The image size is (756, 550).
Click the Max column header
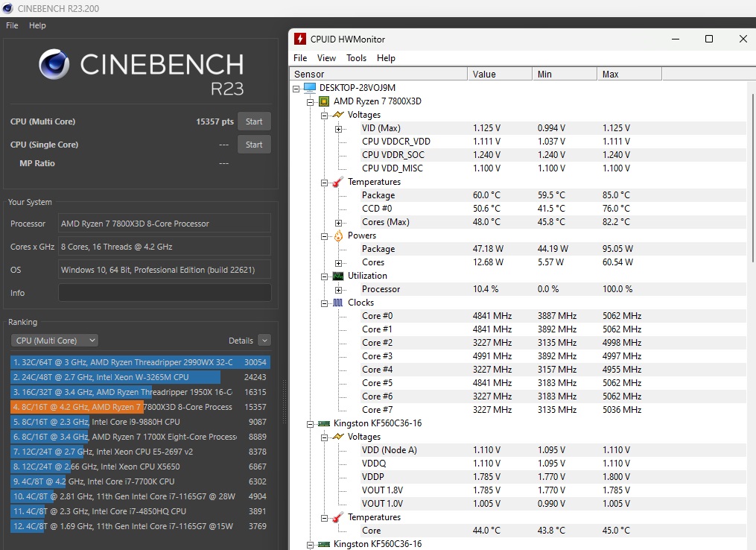pos(629,74)
